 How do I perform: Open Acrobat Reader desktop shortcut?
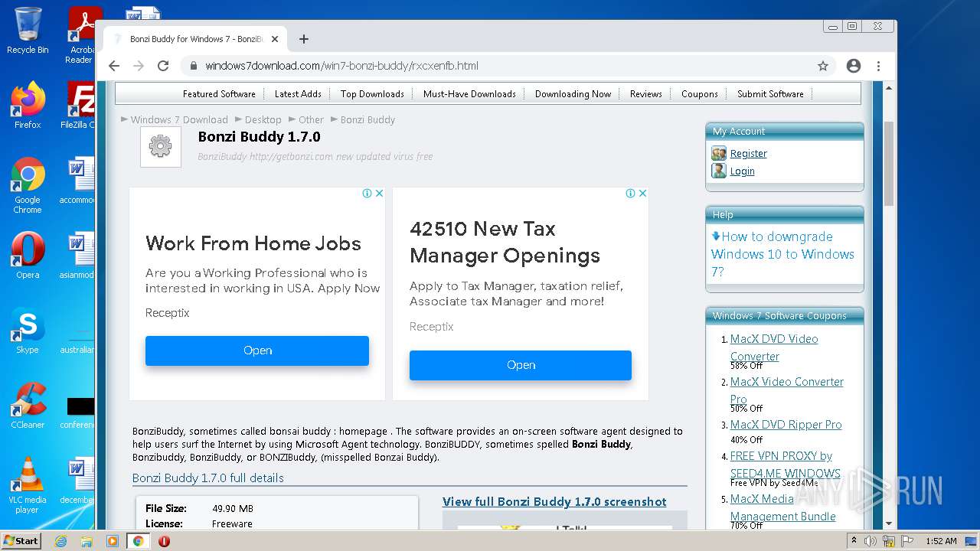coord(81,35)
